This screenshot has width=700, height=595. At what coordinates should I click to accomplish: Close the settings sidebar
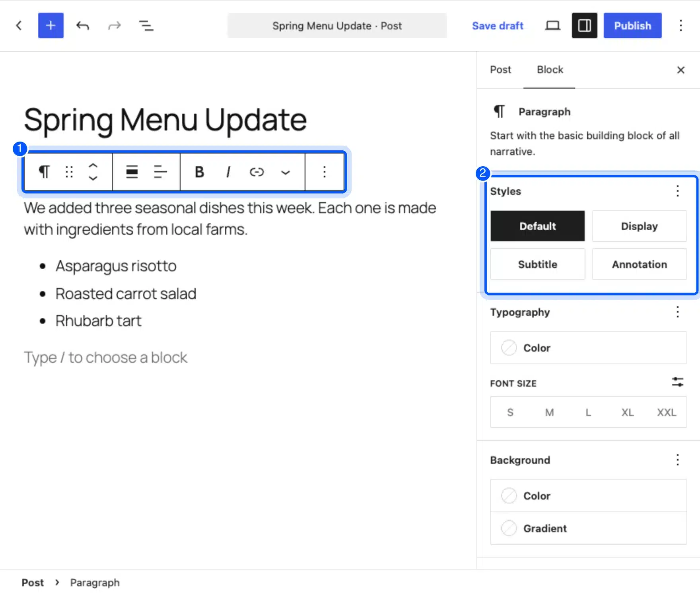[x=681, y=70]
